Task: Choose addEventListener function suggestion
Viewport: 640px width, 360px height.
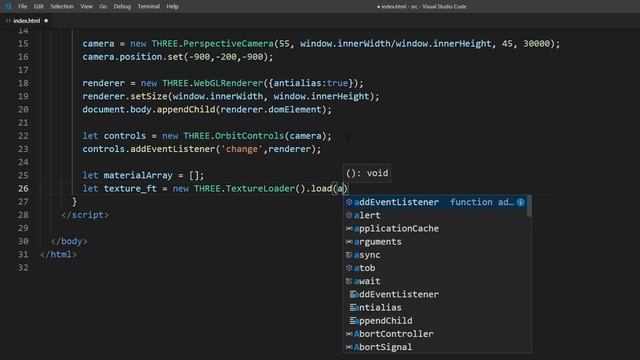Action: [x=435, y=202]
